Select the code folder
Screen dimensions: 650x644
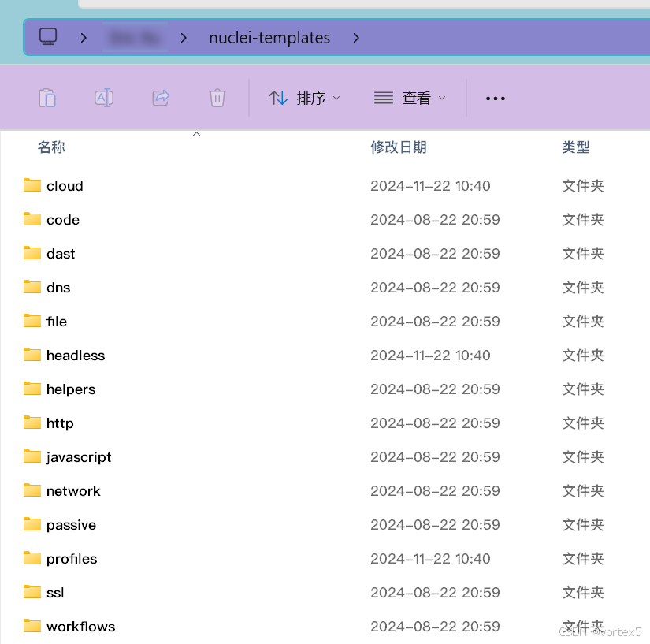tap(63, 220)
